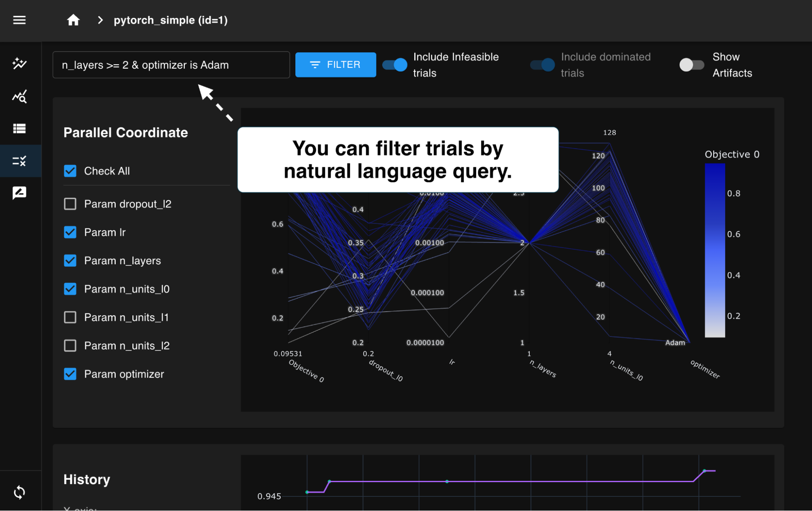
Task: Select the suggested trials sparkle icon in sidebar
Action: [20, 63]
